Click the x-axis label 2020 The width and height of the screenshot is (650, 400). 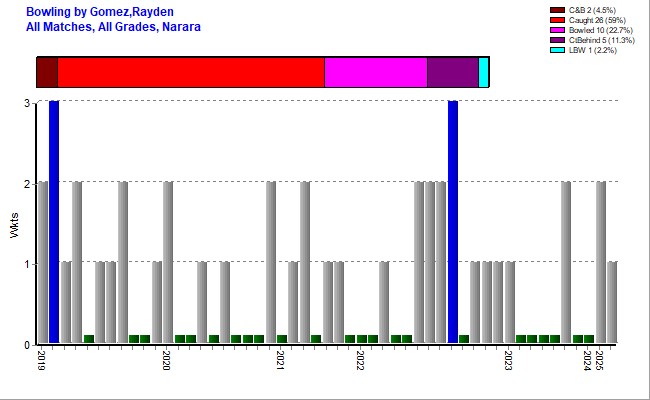(166, 360)
